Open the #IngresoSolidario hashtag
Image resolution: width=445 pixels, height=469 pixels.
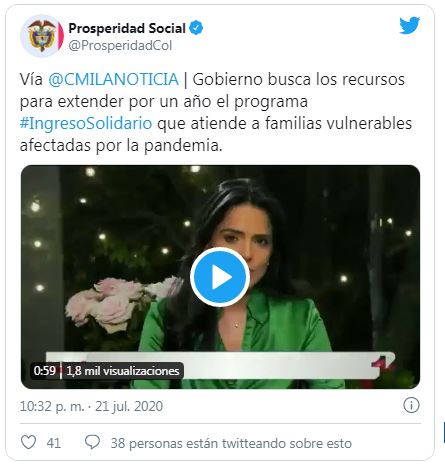click(x=86, y=123)
